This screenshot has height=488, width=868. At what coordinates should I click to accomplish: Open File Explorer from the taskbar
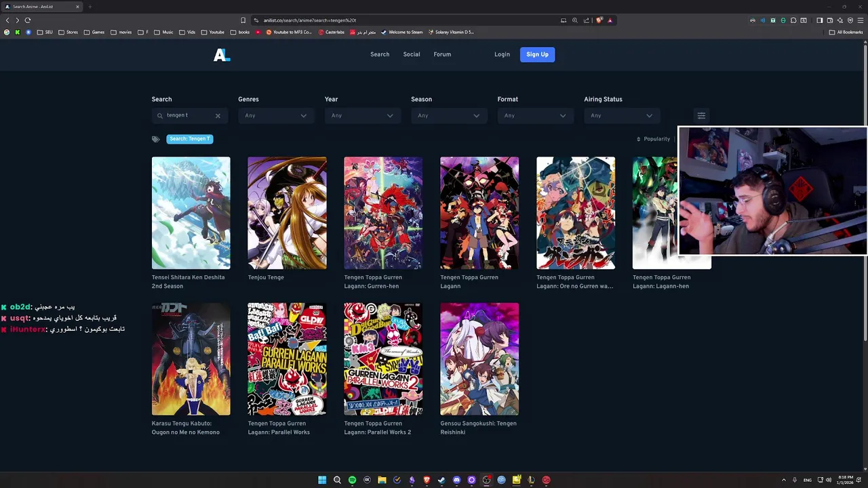pyautogui.click(x=382, y=480)
